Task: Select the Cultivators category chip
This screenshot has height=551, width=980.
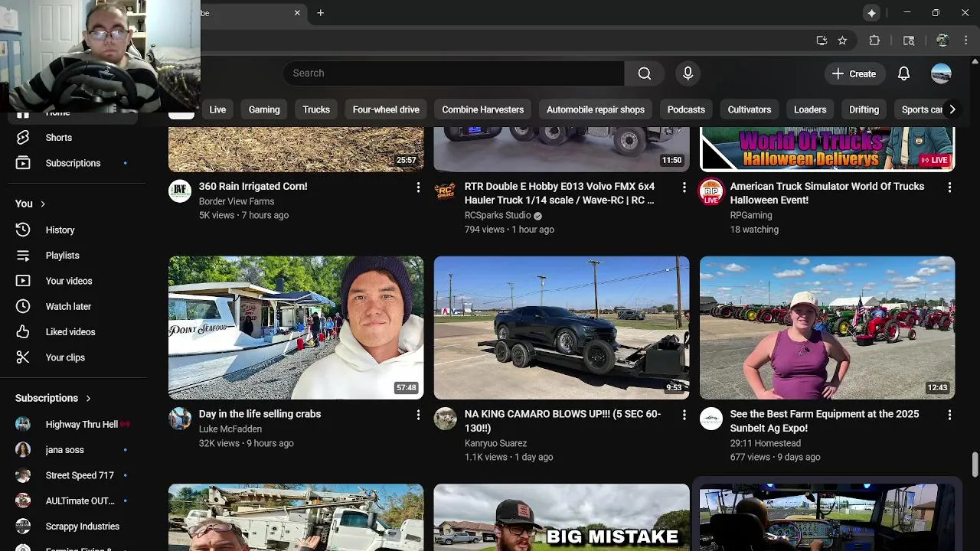Action: tap(750, 109)
